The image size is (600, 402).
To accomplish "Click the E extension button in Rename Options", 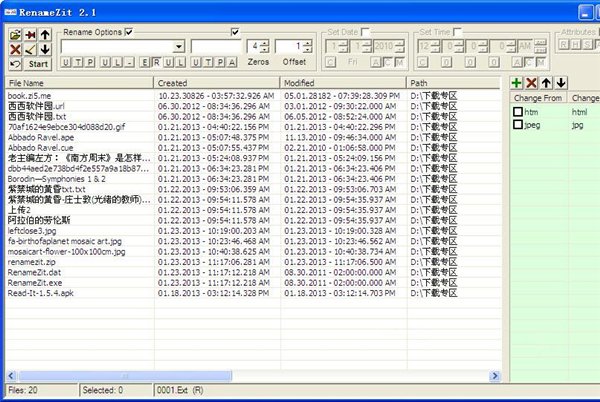I will pos(144,62).
